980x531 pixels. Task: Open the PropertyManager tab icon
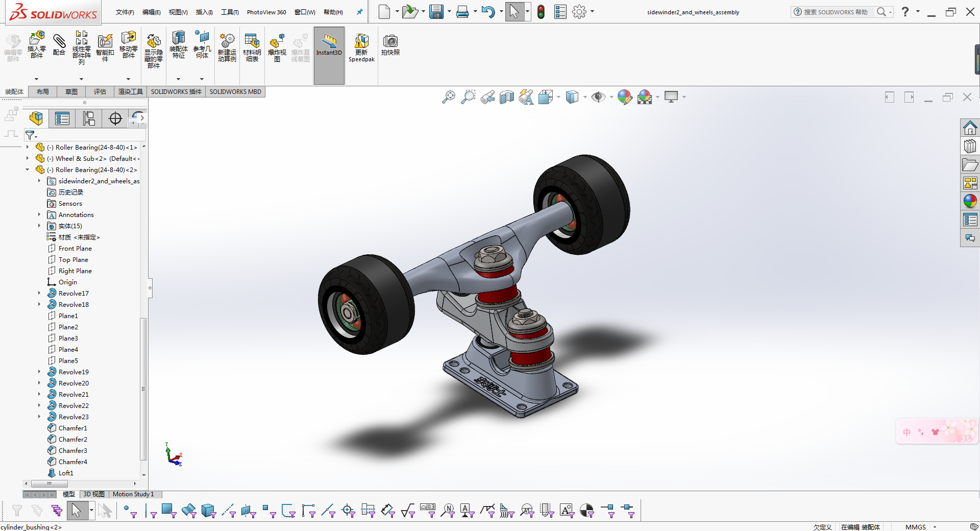(x=62, y=118)
